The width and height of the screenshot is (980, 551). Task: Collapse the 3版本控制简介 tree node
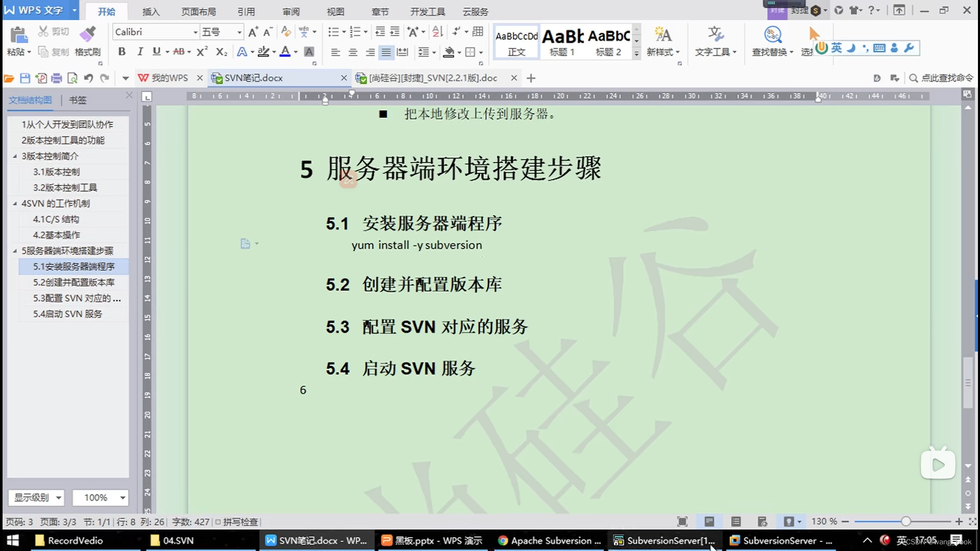15,156
